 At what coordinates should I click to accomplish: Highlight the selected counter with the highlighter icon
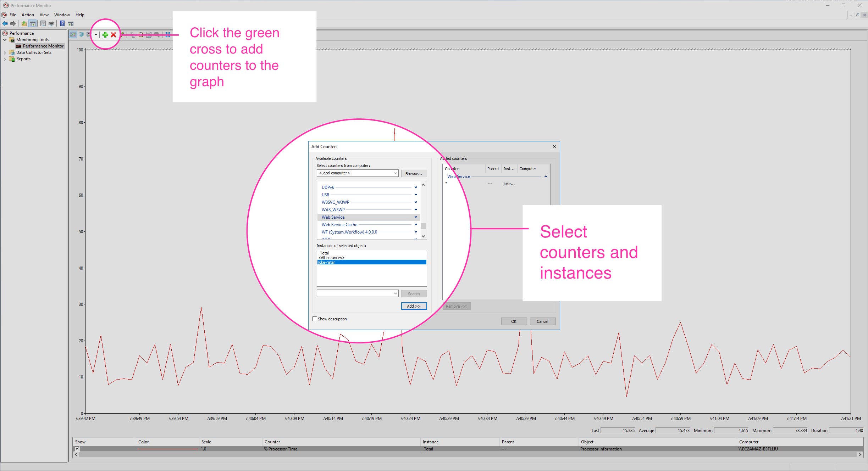(x=122, y=35)
